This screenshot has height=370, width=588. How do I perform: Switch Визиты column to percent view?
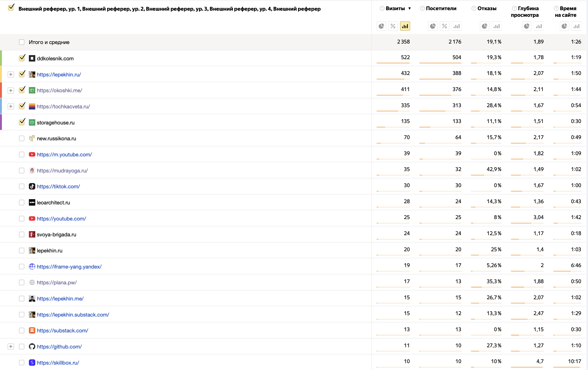tap(393, 26)
